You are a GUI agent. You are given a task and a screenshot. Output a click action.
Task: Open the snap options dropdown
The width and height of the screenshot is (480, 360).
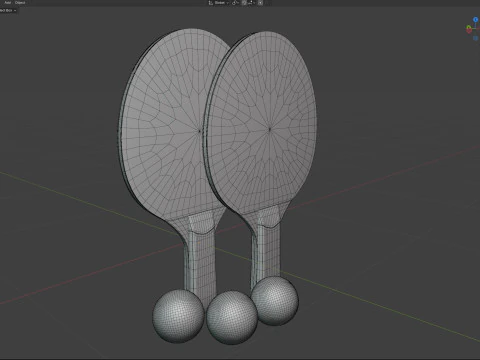click(x=252, y=3)
